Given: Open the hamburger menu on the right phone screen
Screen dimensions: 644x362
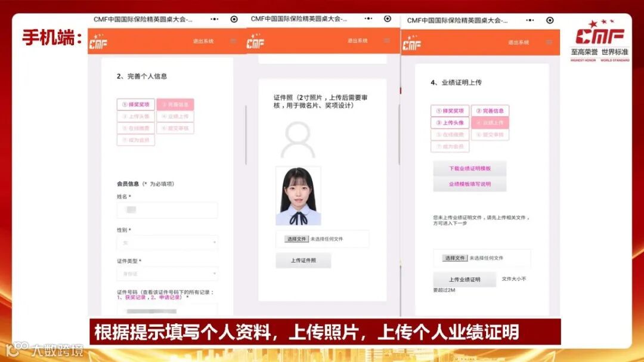Looking at the screenshot, I should (549, 42).
